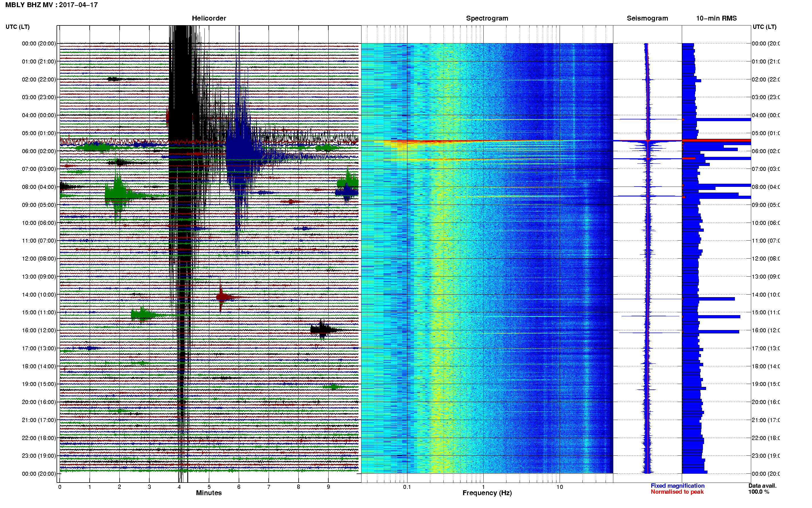Viewport: 812px width, 508px height.
Task: Click the '01:00 (21:00)' time label
Action: point(39,61)
